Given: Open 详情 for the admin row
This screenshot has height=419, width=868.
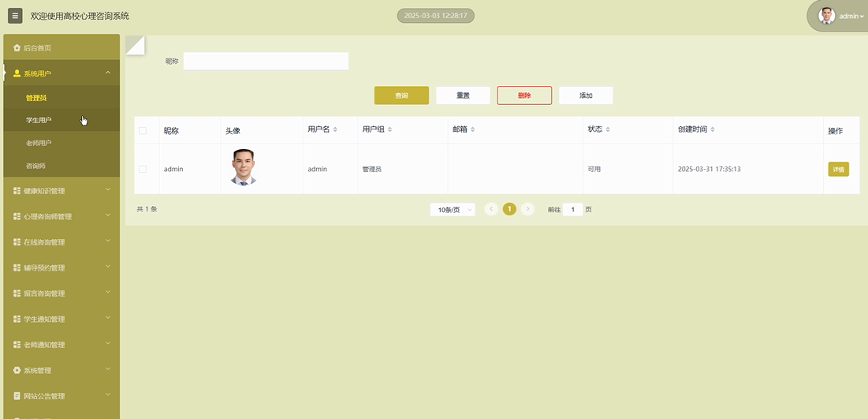Looking at the screenshot, I should coord(838,169).
